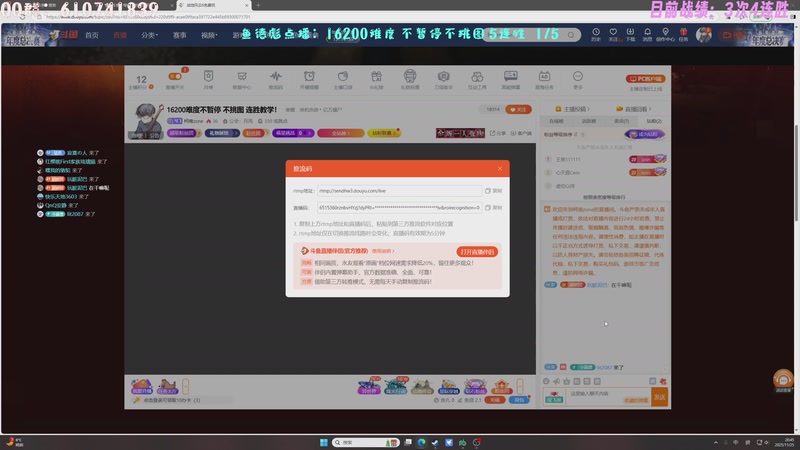Open Microsoft Edge in the taskbar
The width and height of the screenshot is (800, 450).
tap(421, 442)
